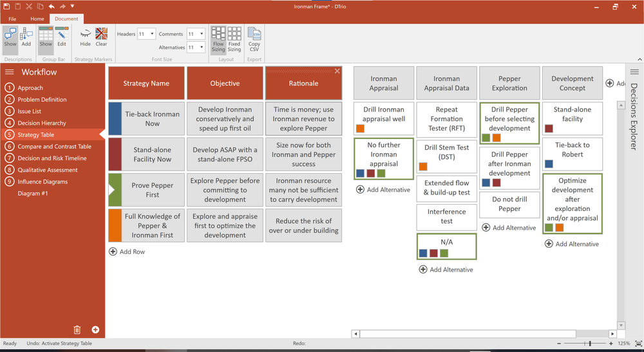
Task: Click Strategy Name column header
Action: click(146, 83)
